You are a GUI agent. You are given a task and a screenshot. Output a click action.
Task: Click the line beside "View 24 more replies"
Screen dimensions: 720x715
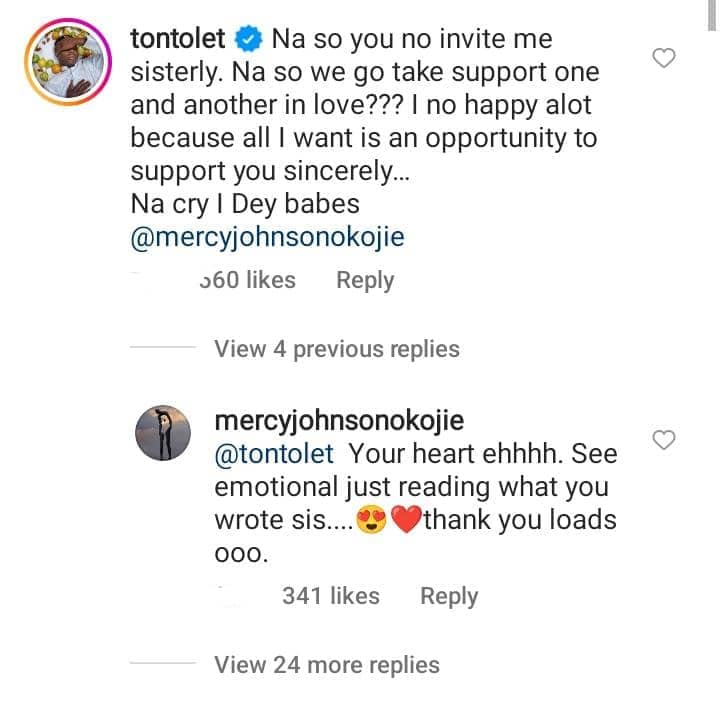tap(163, 665)
